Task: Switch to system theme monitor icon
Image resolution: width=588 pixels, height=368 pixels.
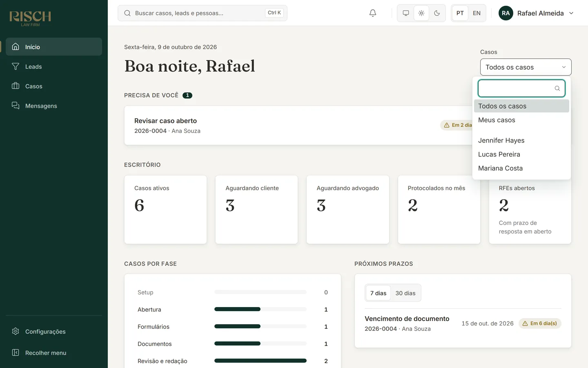Action: 405,13
